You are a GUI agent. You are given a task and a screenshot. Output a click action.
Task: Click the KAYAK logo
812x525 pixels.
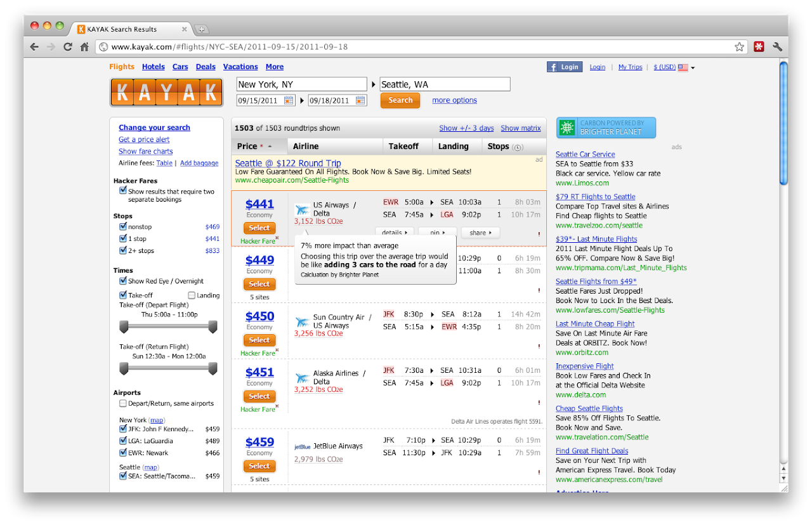coord(166,93)
